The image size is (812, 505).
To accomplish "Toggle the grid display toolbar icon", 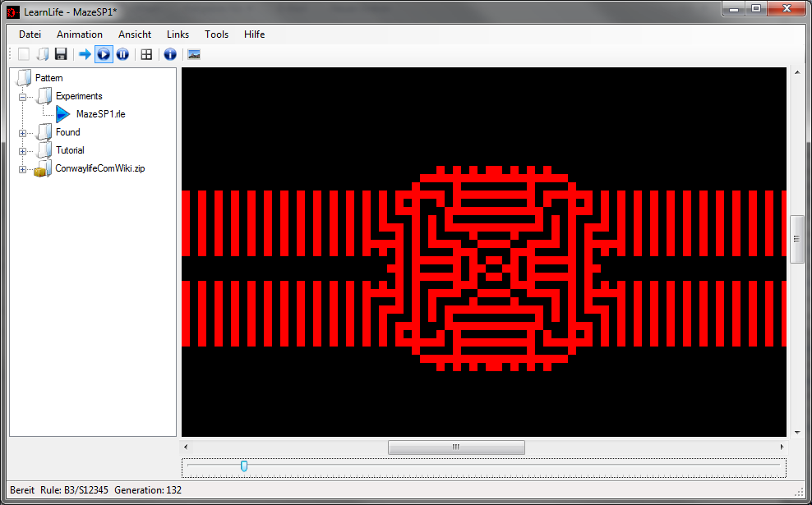I will pos(146,54).
